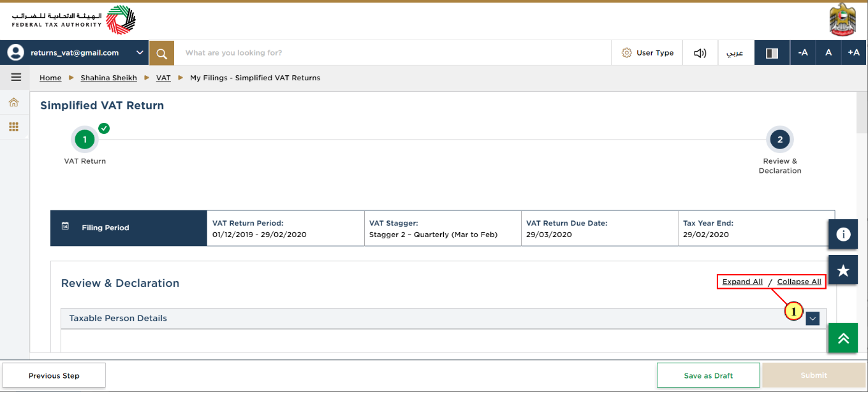Increase font size with +A
This screenshot has width=868, height=413.
click(854, 53)
